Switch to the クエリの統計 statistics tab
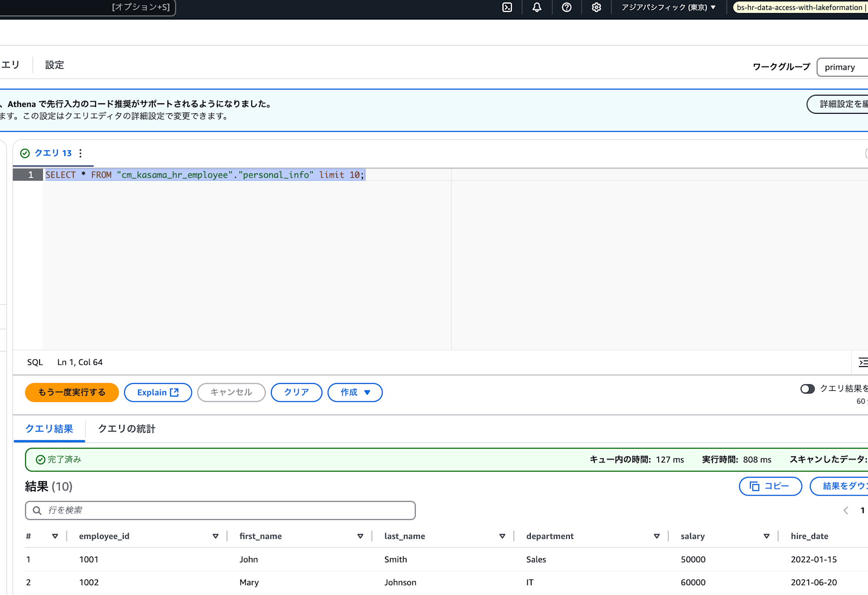Image resolution: width=868 pixels, height=595 pixels. click(x=127, y=429)
